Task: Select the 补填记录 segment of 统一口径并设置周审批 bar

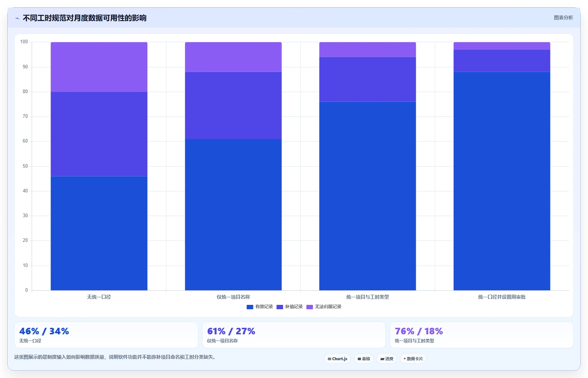Action: click(502, 61)
